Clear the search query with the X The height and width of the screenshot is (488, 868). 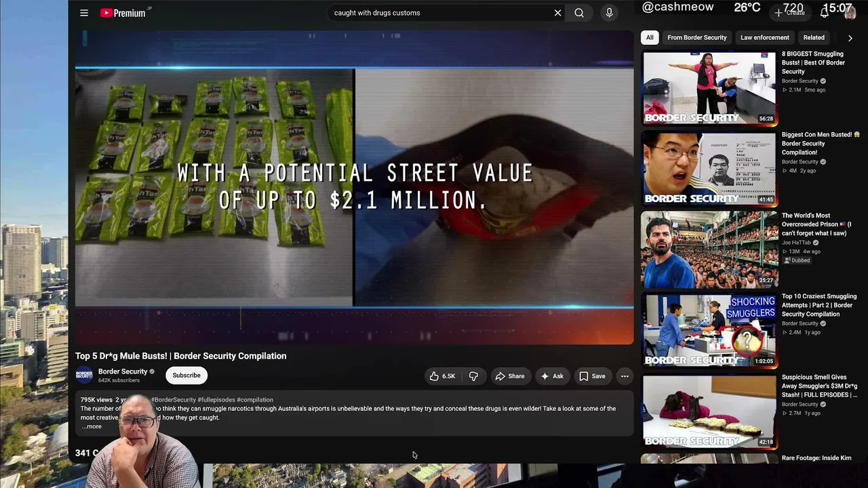[x=557, y=13]
